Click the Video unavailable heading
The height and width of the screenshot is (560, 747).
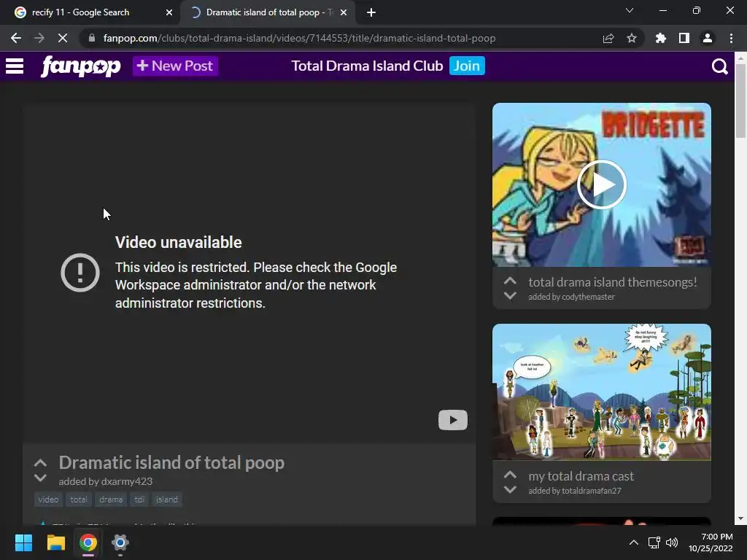coord(178,242)
